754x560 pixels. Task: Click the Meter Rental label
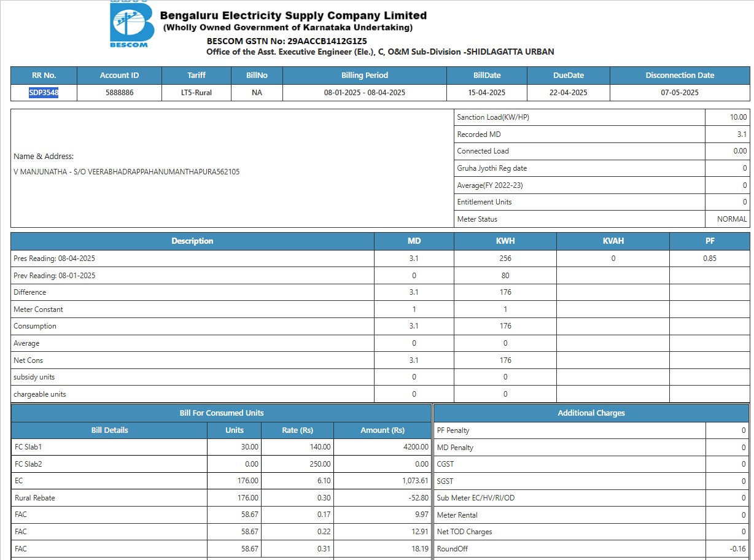pos(457,515)
